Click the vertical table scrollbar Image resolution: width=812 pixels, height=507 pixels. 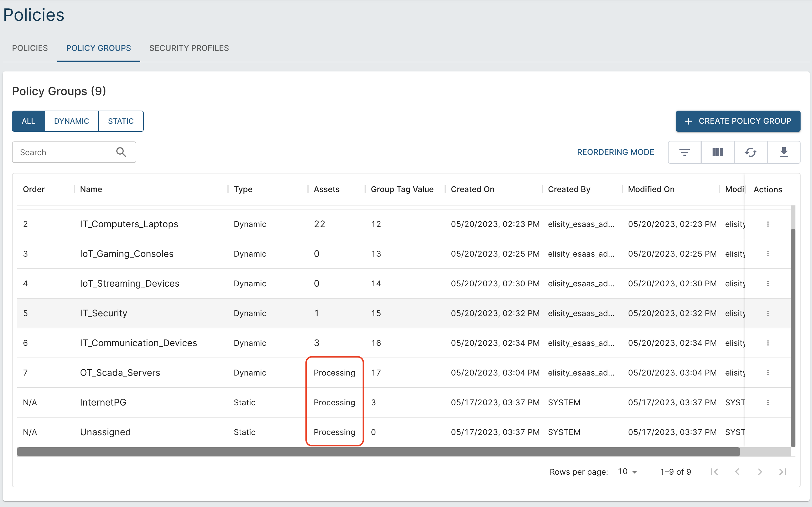coord(793,338)
